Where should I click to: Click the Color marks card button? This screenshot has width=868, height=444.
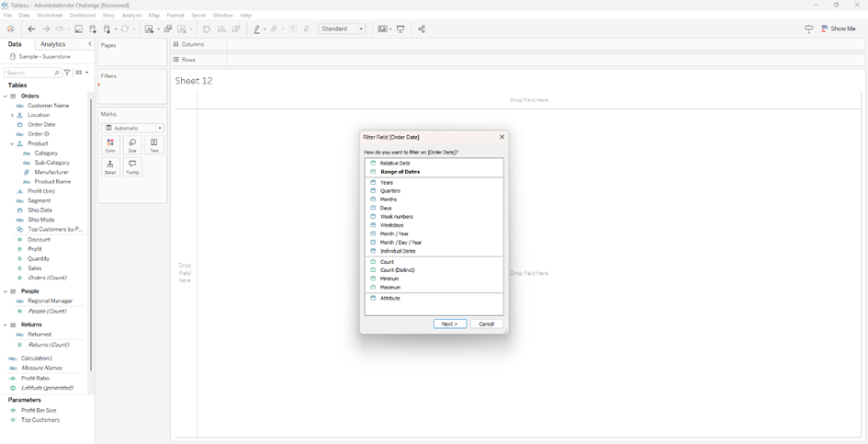click(x=110, y=144)
